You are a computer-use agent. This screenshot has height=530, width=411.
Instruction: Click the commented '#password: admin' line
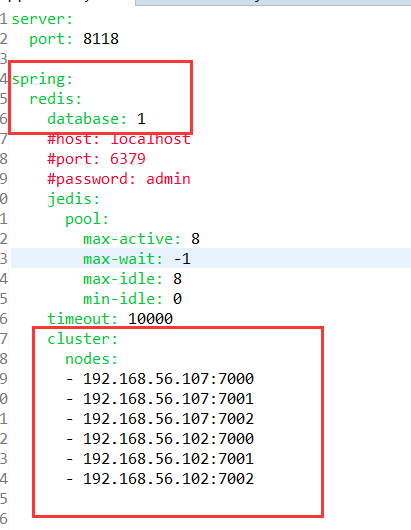(x=119, y=179)
